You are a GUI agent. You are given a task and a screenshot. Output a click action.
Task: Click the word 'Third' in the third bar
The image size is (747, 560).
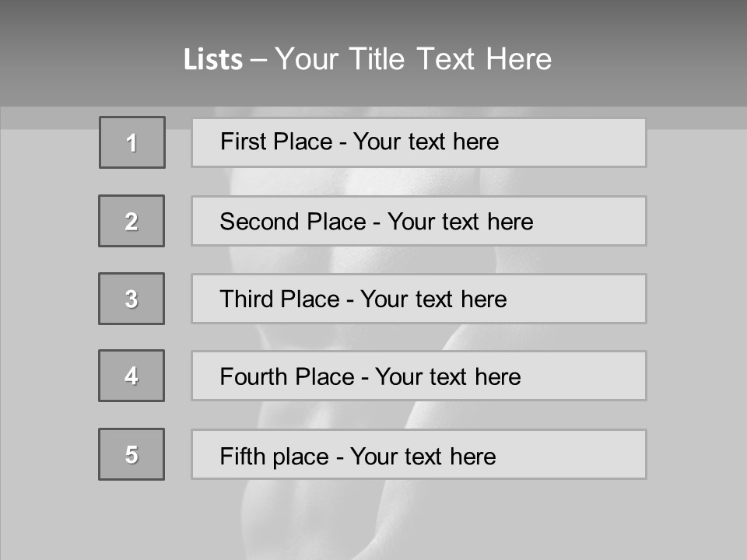[x=246, y=299]
